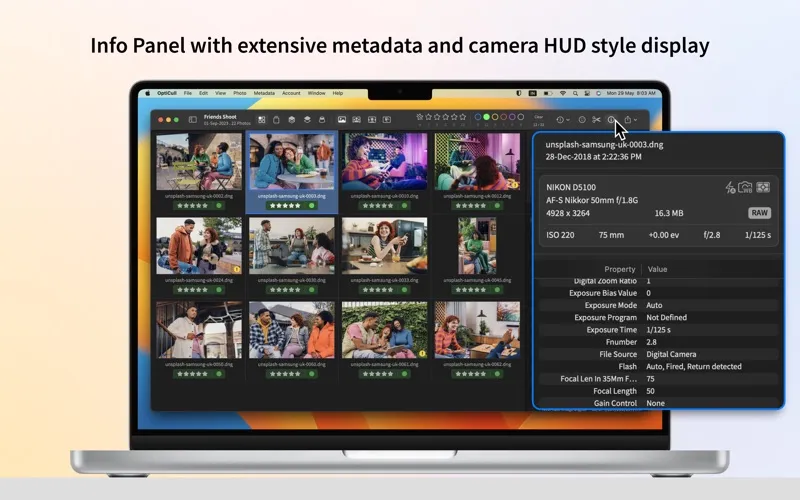Click the Exposure Program Not Defined row
The width and height of the screenshot is (800, 500).
[x=659, y=317]
